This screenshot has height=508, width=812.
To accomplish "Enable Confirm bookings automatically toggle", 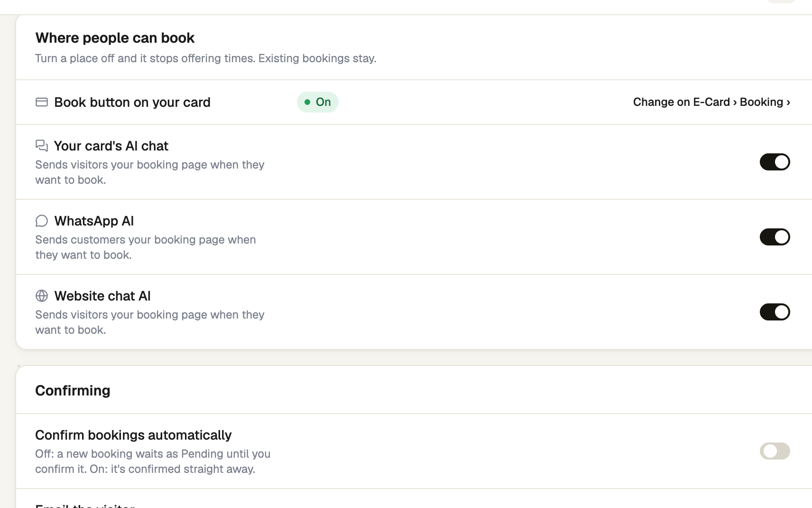I will tap(775, 451).
